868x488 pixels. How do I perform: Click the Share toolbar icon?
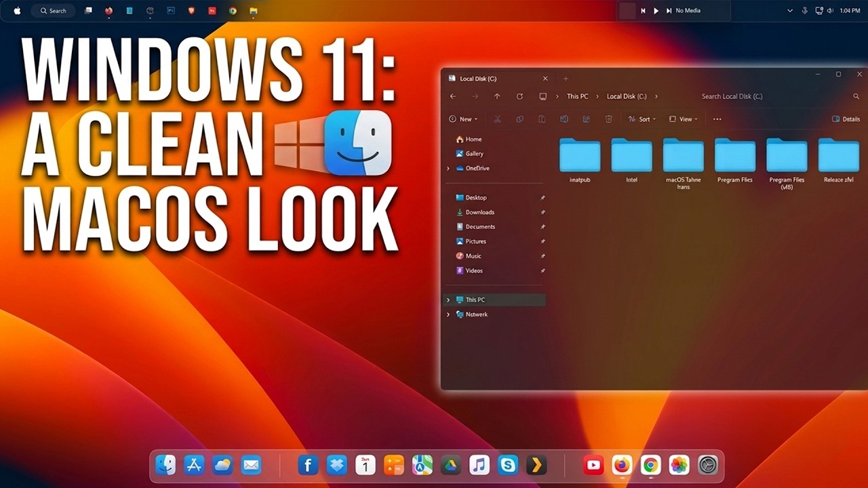(586, 119)
